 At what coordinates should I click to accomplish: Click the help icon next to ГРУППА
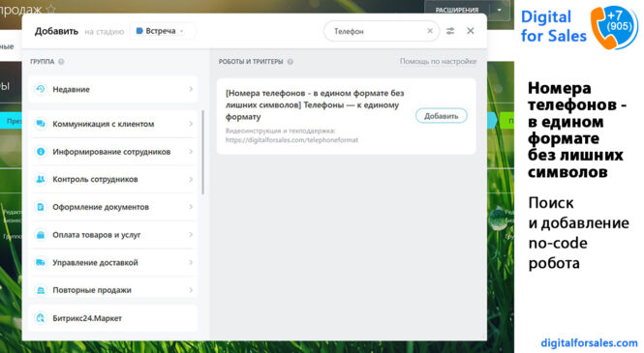coord(61,62)
